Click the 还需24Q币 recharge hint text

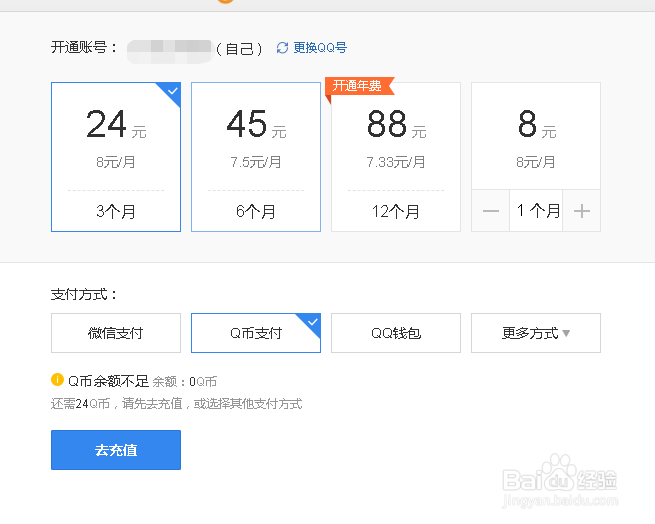point(176,404)
